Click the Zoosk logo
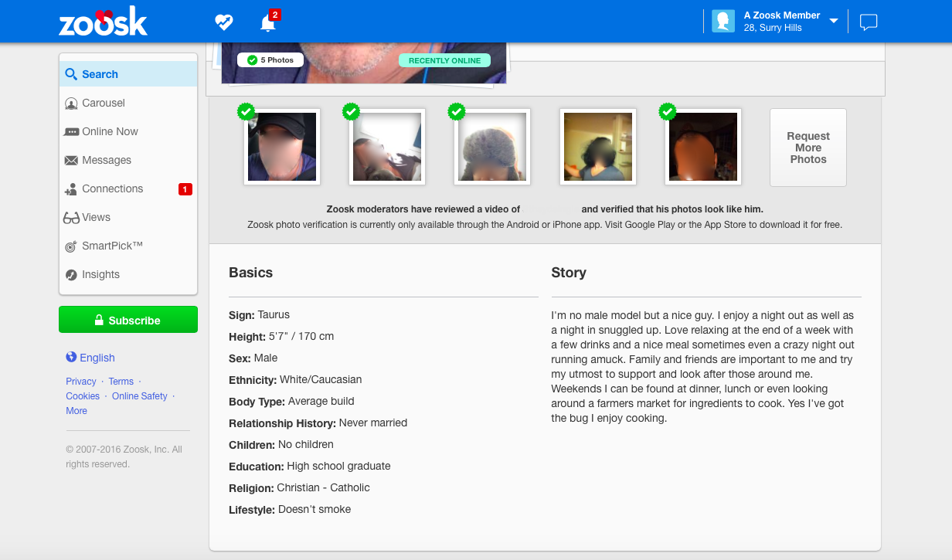This screenshot has width=952, height=560. click(103, 22)
